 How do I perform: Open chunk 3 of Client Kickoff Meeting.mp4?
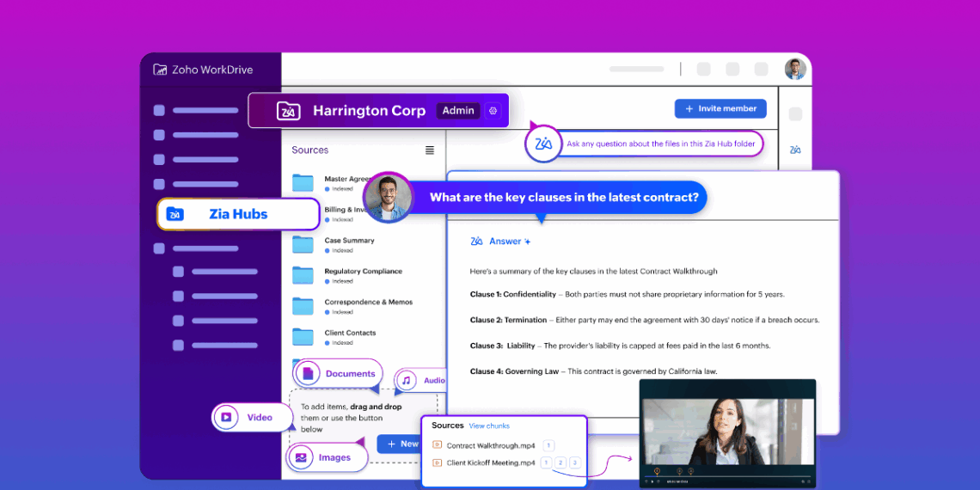click(575, 463)
